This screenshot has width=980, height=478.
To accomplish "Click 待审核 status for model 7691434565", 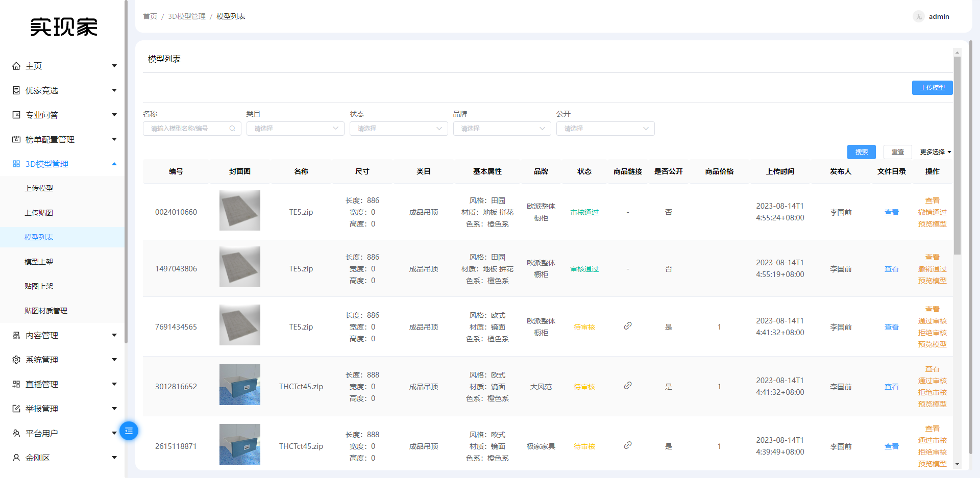I will [584, 327].
